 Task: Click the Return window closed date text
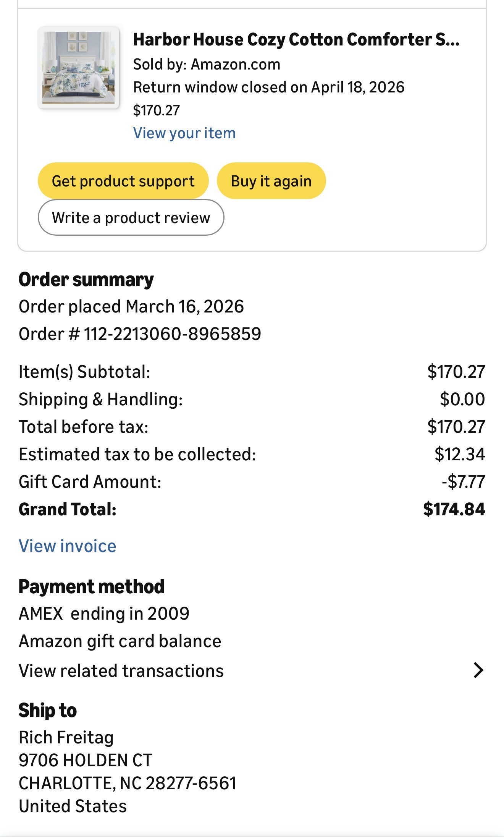point(269,87)
